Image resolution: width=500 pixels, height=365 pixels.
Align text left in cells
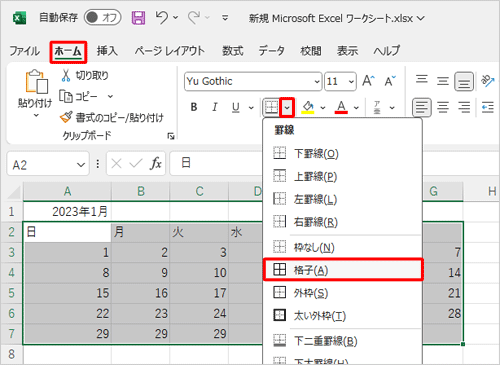pyautogui.click(x=422, y=107)
